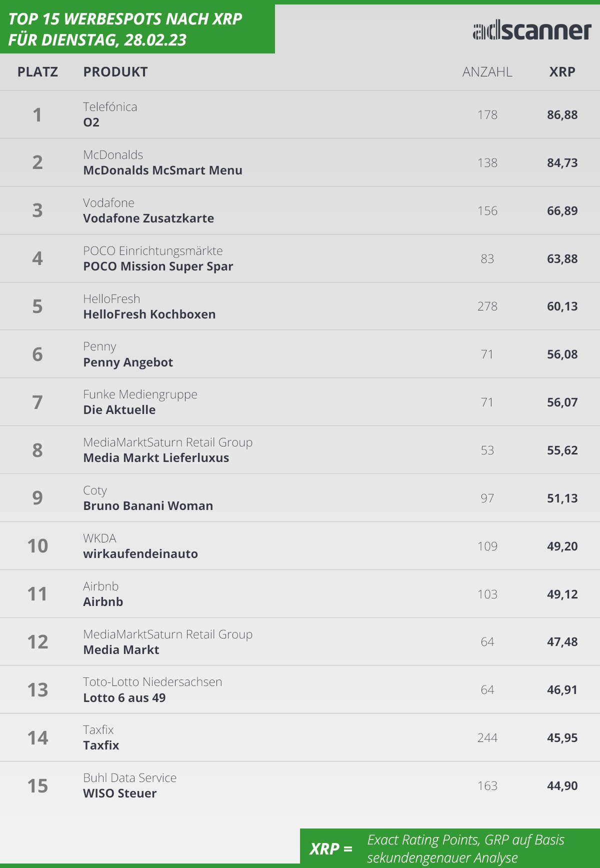
Task: Open the HelloFresh Kochboxen entry
Action: [x=149, y=314]
